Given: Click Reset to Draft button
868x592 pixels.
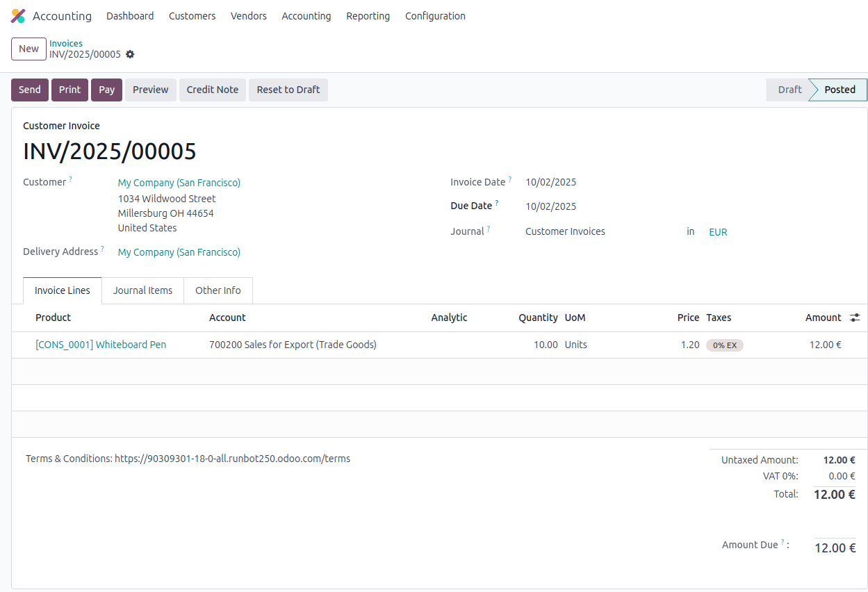Looking at the screenshot, I should (288, 90).
